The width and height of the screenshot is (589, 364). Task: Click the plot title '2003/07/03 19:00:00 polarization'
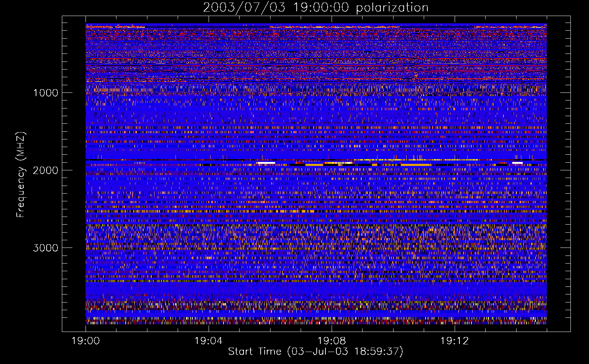point(316,8)
